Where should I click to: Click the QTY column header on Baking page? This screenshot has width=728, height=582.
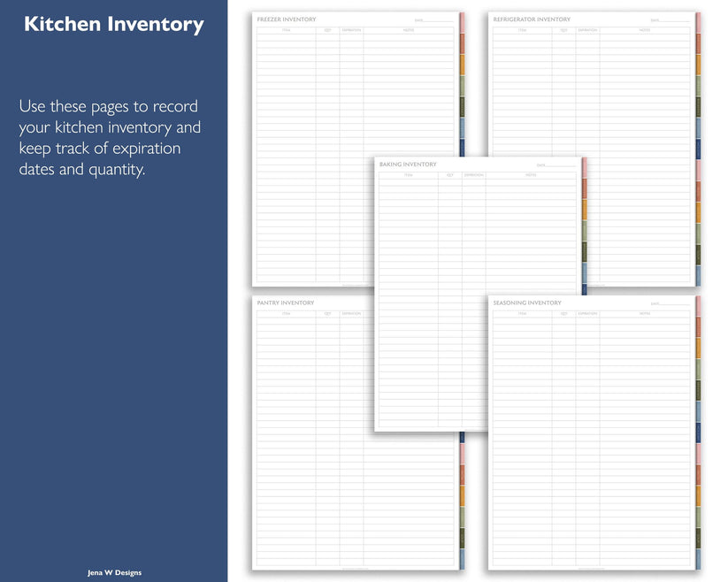click(x=449, y=175)
